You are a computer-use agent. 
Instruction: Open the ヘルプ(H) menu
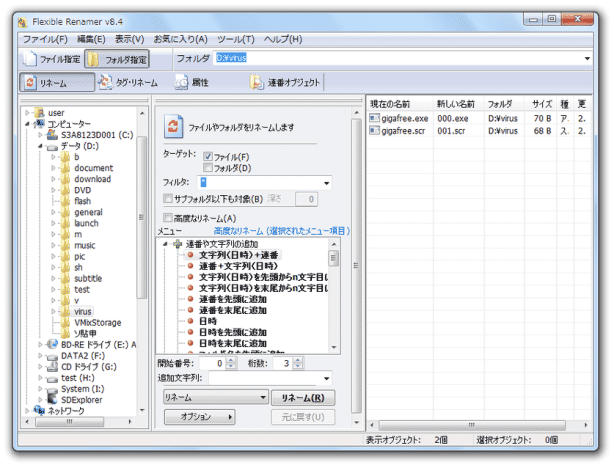tap(283, 39)
